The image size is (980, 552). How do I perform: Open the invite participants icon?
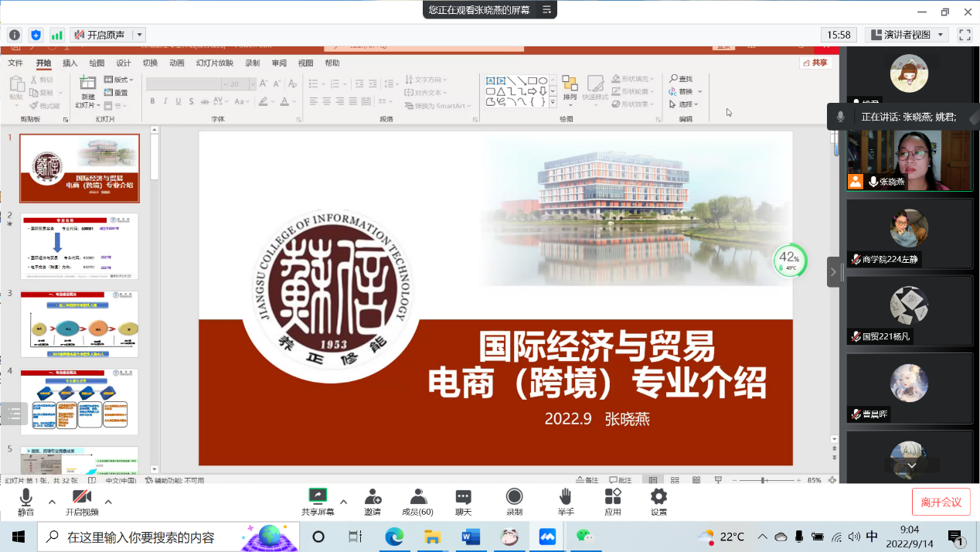[x=373, y=497]
